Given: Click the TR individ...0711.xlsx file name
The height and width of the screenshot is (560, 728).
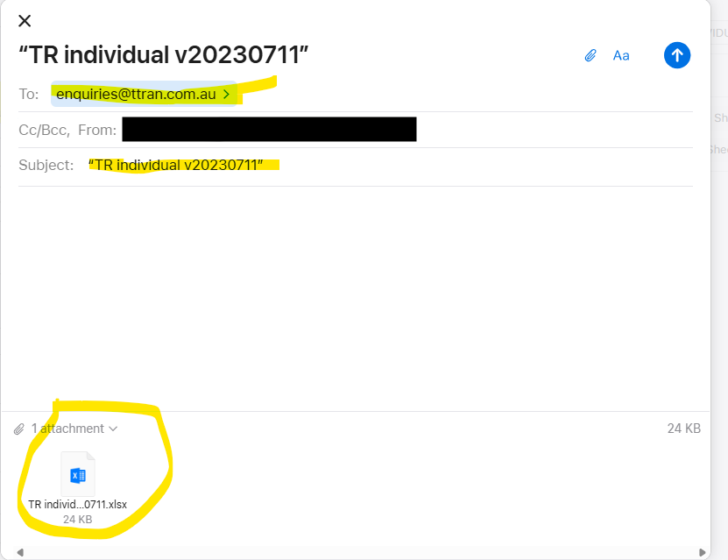Looking at the screenshot, I should tap(78, 504).
